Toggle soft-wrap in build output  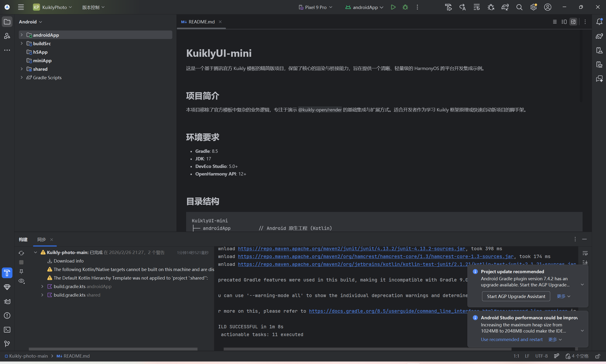585,253
